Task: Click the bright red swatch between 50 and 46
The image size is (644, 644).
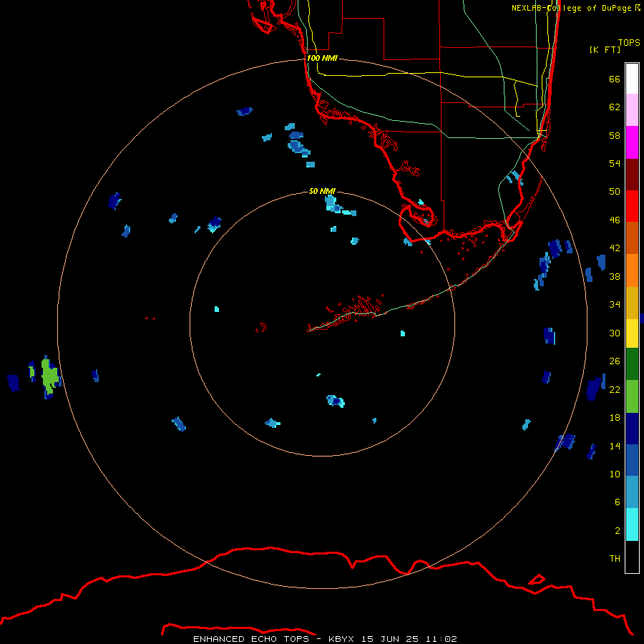Action: (632, 206)
